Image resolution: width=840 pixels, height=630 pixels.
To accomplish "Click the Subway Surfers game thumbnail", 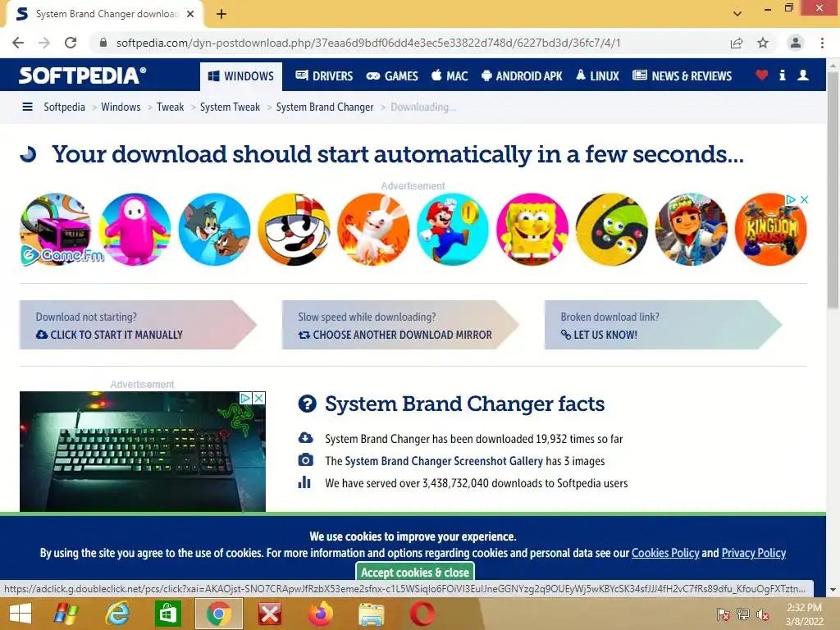I will pyautogui.click(x=691, y=230).
